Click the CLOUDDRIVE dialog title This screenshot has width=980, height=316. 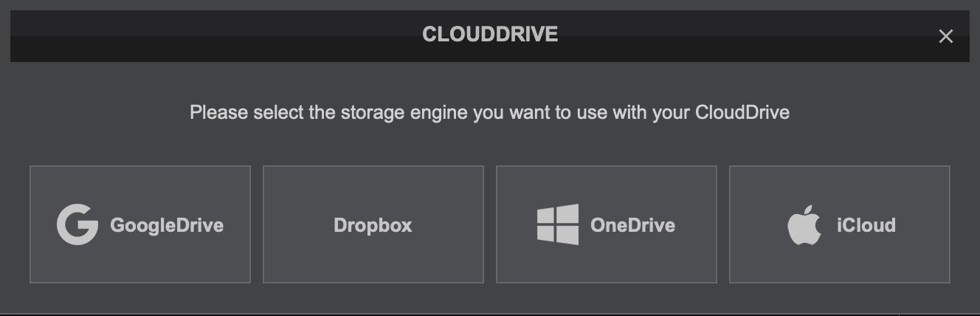point(489,35)
